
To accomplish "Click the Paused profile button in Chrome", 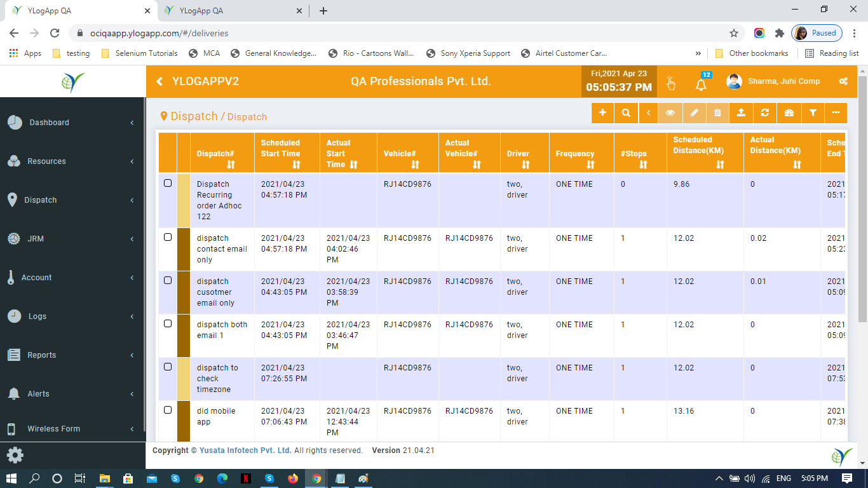I will click(x=817, y=33).
